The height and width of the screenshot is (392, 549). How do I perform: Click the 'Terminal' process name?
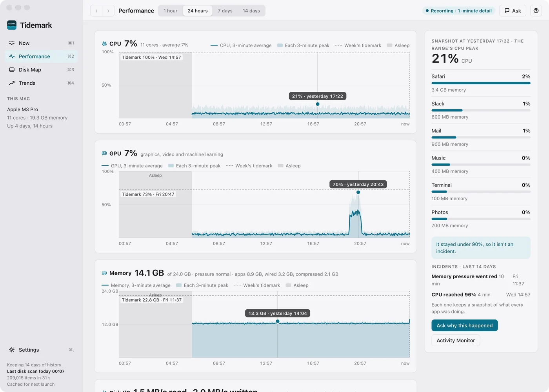click(442, 185)
